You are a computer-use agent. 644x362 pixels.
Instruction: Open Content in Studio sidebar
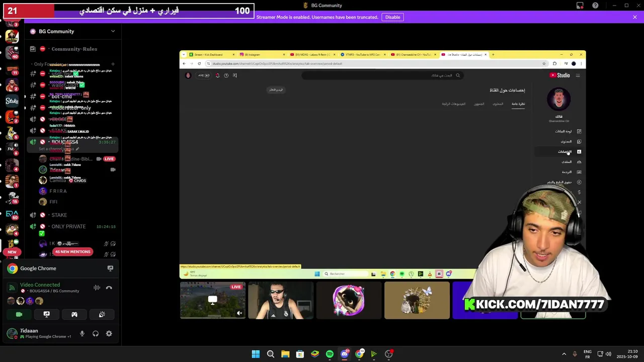[559, 141]
